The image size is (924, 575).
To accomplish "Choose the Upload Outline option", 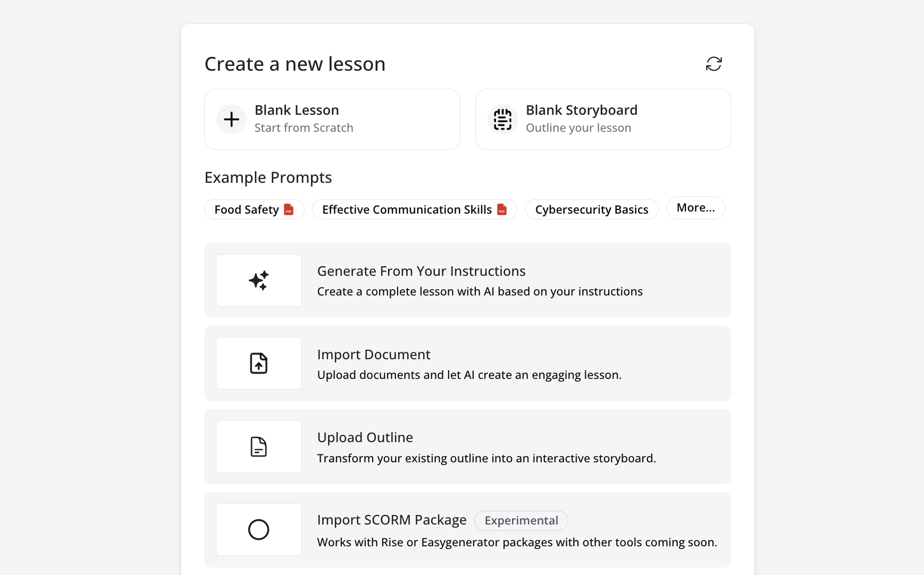I will point(467,446).
